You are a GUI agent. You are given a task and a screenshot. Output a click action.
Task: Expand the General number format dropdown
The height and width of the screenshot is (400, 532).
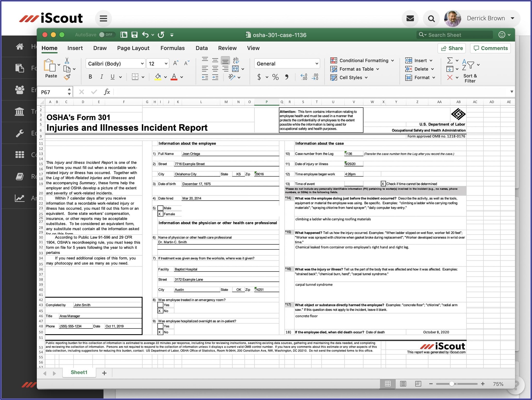[317, 63]
